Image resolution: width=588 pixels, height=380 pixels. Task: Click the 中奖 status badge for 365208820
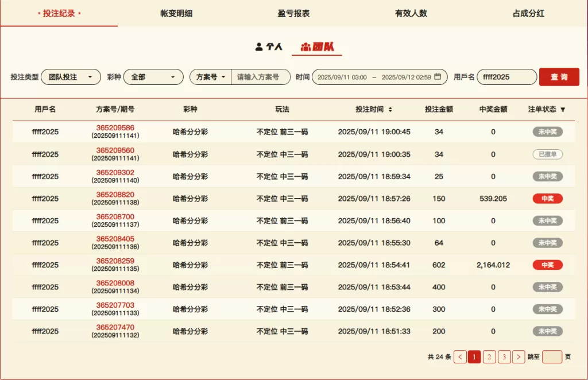(547, 199)
